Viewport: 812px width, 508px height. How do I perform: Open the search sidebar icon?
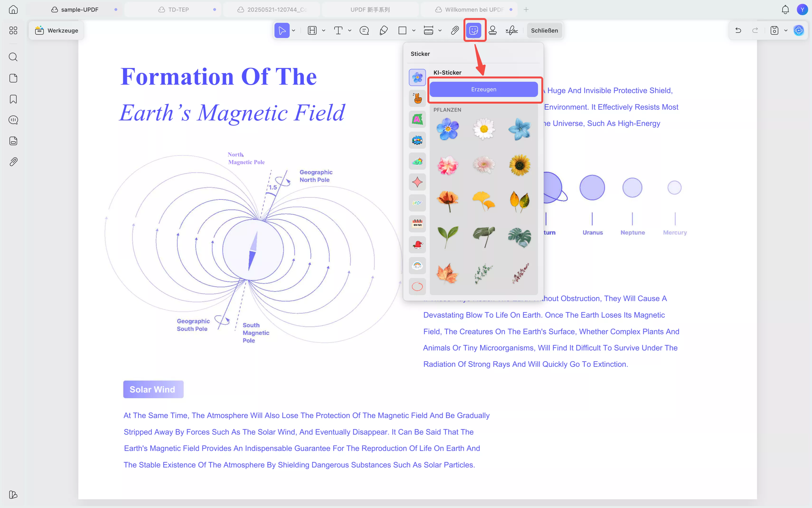[x=13, y=57]
